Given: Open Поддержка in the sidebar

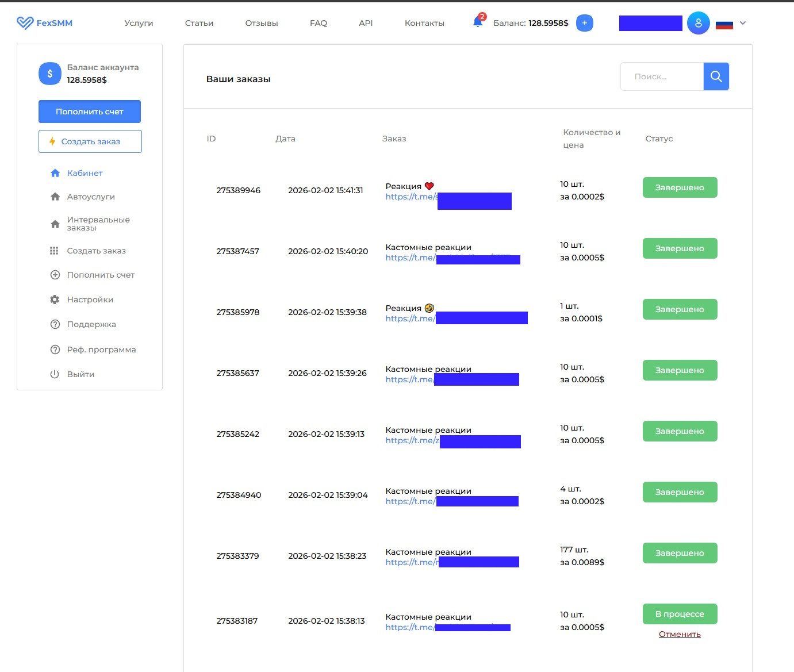Looking at the screenshot, I should (x=91, y=324).
